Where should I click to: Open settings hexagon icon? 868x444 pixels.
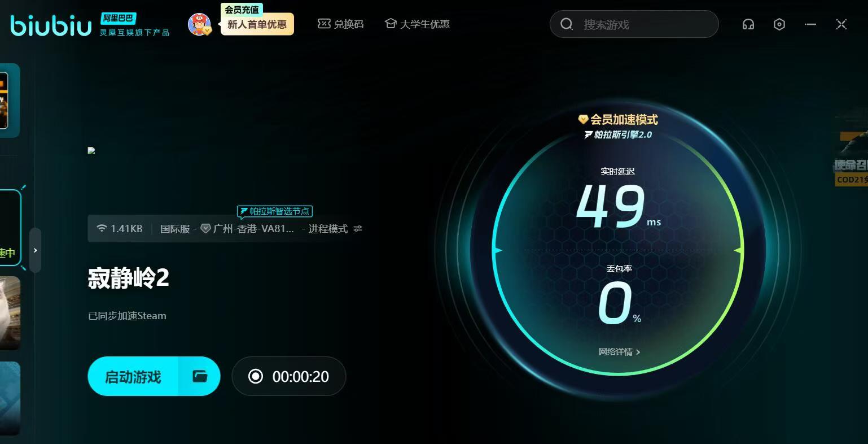[779, 24]
